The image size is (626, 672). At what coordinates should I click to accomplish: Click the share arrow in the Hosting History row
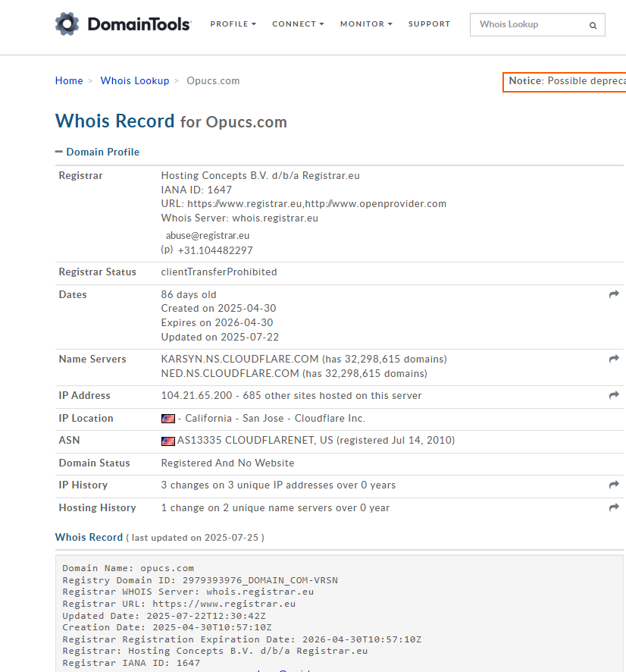[x=614, y=508]
